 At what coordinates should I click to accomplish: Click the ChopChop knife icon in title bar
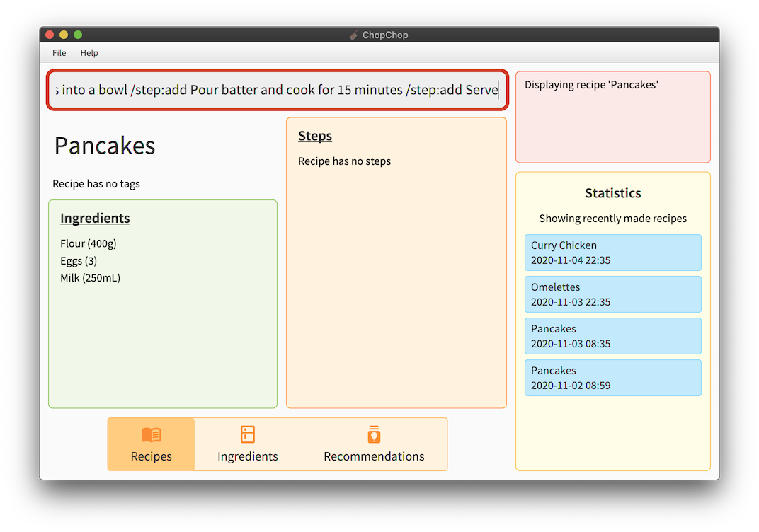point(354,35)
